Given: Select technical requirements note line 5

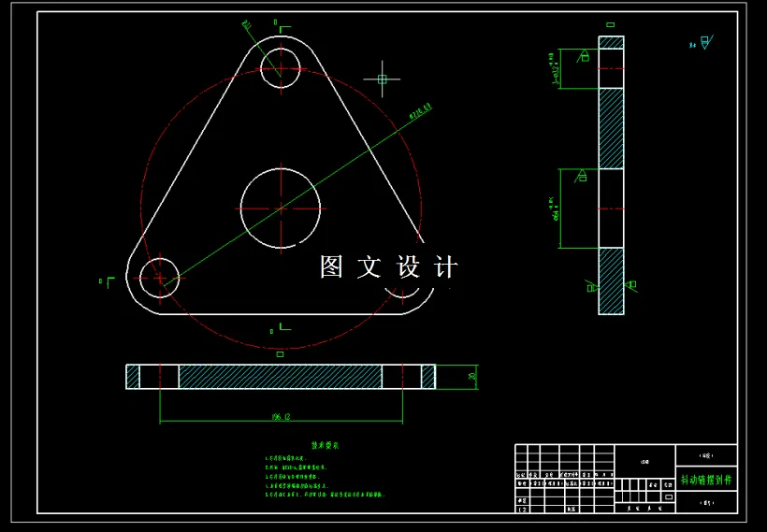Looking at the screenshot, I should point(326,495).
